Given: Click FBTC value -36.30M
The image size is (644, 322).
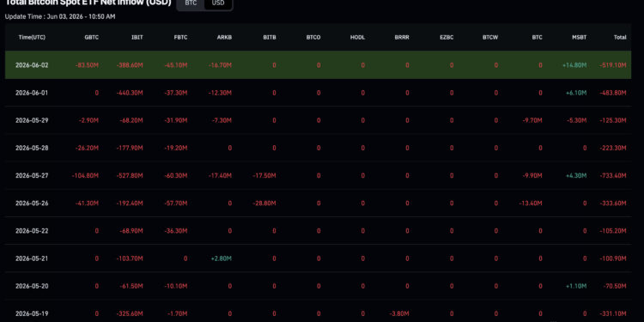Looking at the screenshot, I should (176, 231).
